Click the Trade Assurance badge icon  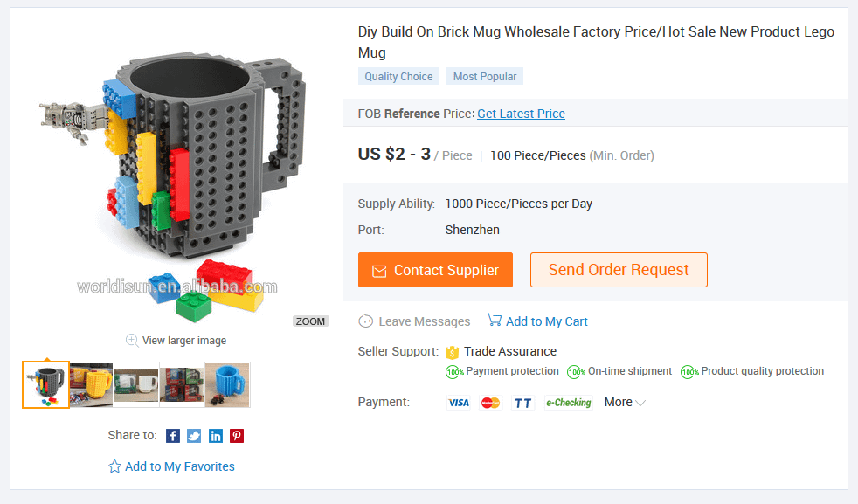[x=452, y=352]
